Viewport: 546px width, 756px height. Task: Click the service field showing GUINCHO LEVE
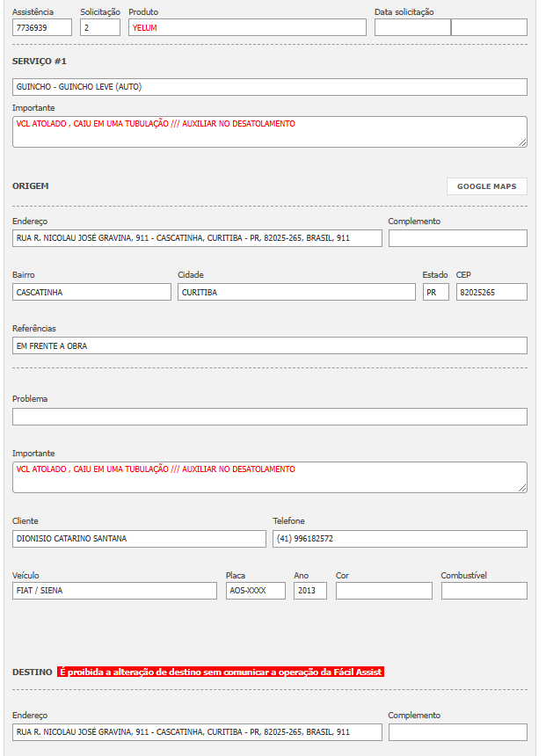pyautogui.click(x=269, y=87)
